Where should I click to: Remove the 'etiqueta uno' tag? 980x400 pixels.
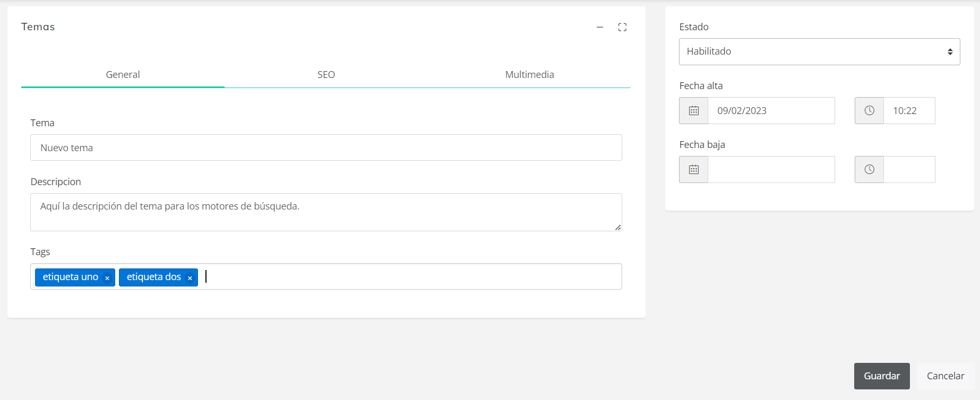pos(107,278)
